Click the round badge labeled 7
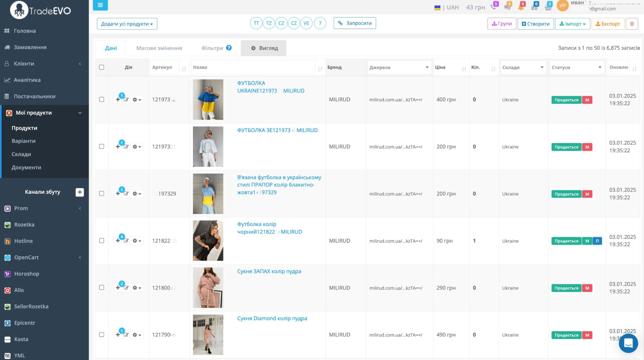Screen dimensions: 644x360 point(320,23)
